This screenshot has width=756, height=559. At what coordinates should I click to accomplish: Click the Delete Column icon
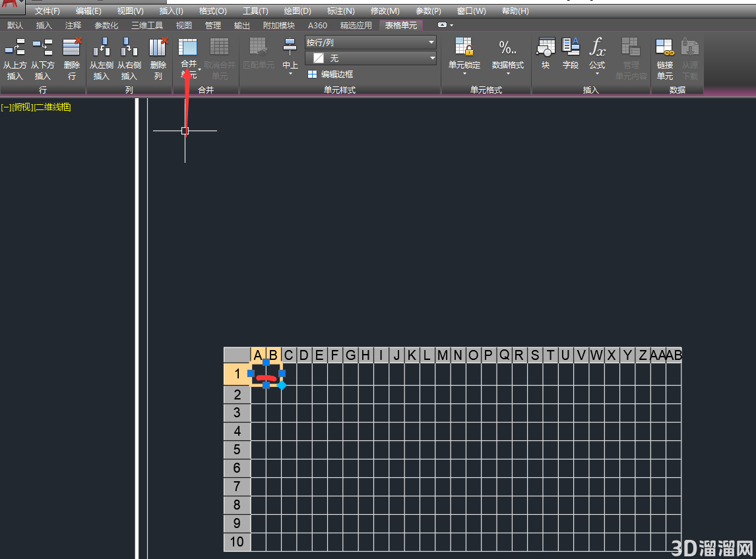point(158,47)
